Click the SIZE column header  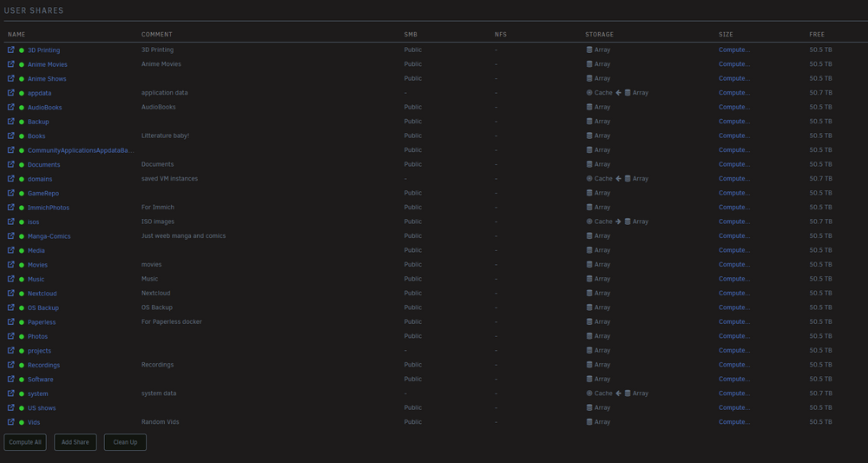pos(726,35)
